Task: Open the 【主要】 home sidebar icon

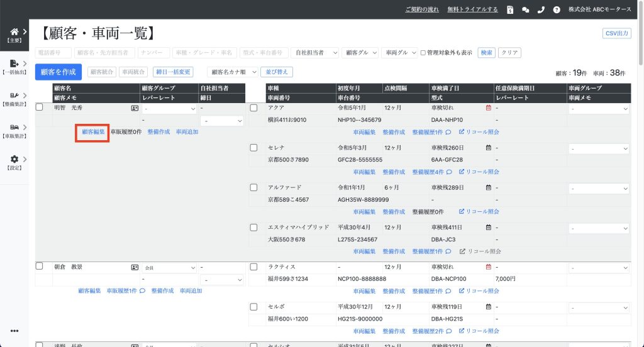Action: (x=14, y=31)
